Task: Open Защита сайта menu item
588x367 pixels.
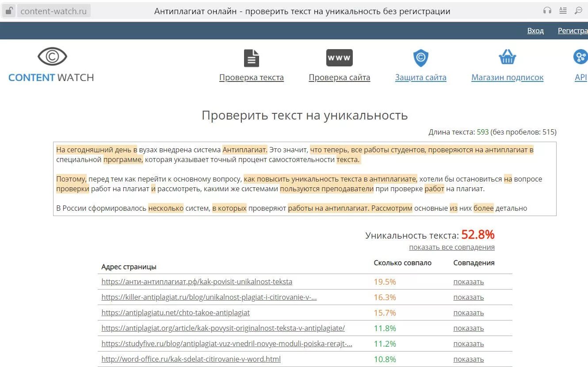Action: [x=421, y=77]
